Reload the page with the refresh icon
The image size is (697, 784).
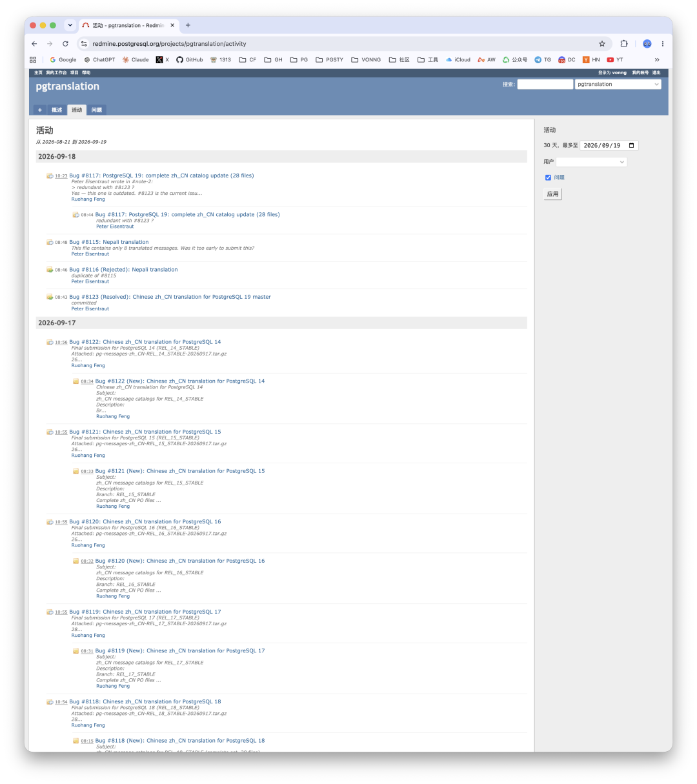[65, 44]
